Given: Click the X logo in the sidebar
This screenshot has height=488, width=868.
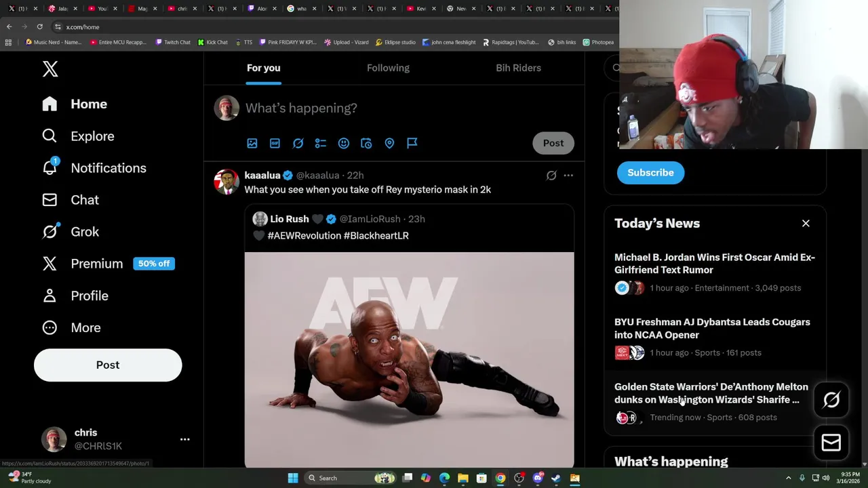Looking at the screenshot, I should pyautogui.click(x=50, y=68).
